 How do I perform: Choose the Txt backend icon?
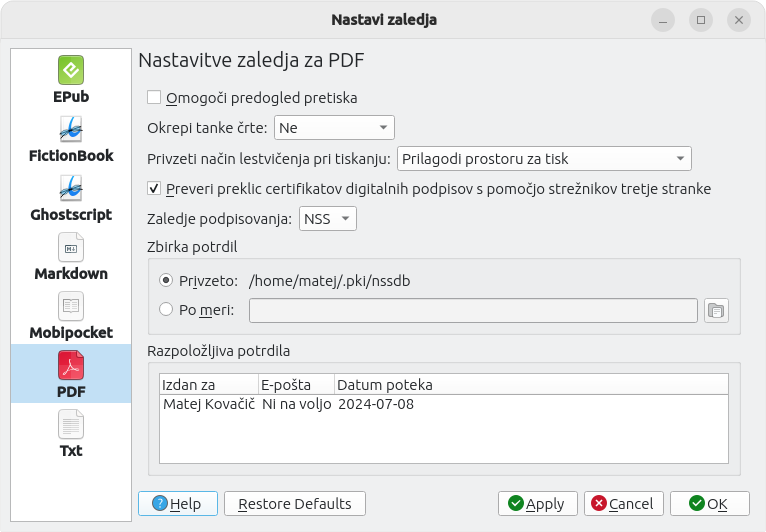click(x=71, y=424)
